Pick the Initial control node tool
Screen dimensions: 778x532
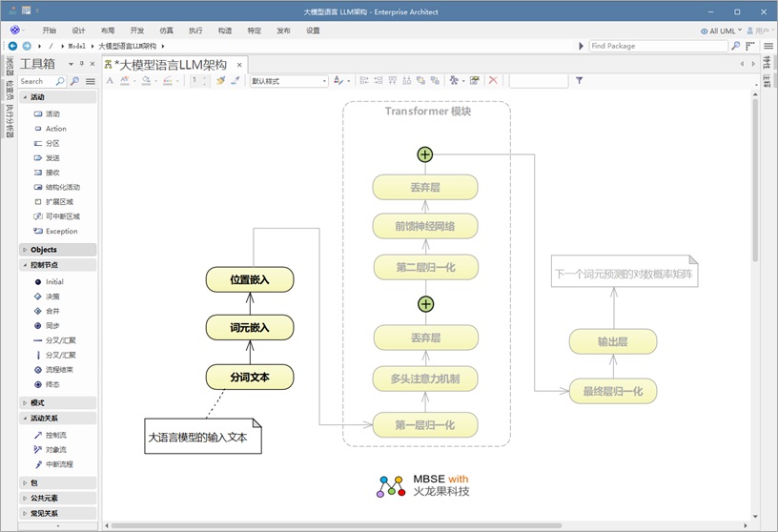pyautogui.click(x=53, y=282)
